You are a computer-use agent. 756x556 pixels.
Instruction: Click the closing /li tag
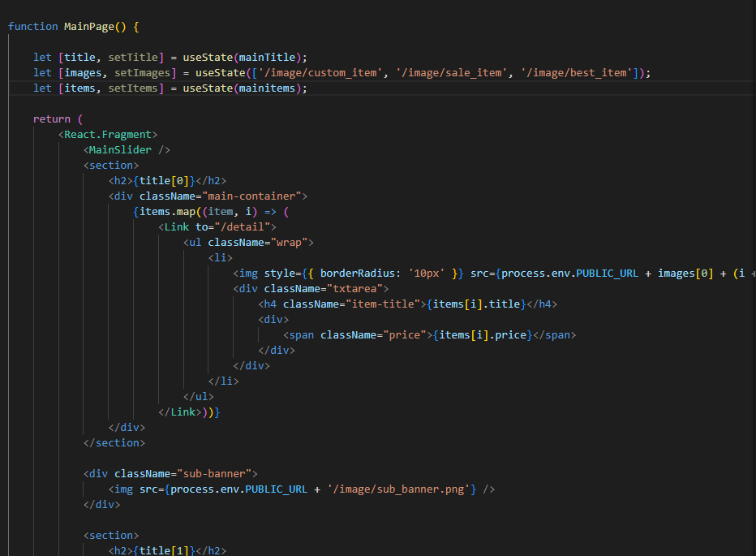(223, 381)
